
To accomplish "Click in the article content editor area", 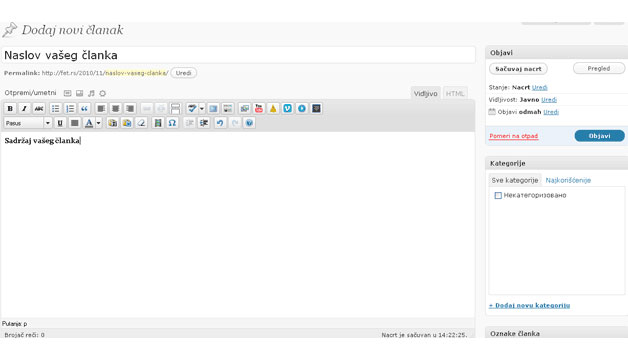I will click(238, 224).
